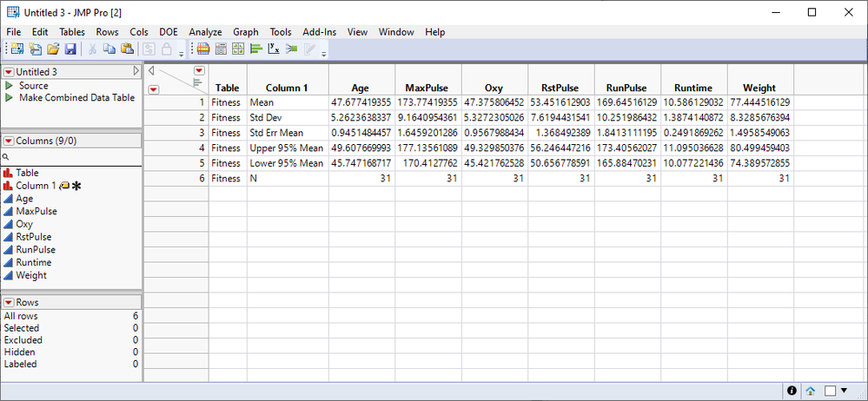Image resolution: width=868 pixels, height=401 pixels.
Task: Click the info icon in the status bar
Action: point(792,391)
